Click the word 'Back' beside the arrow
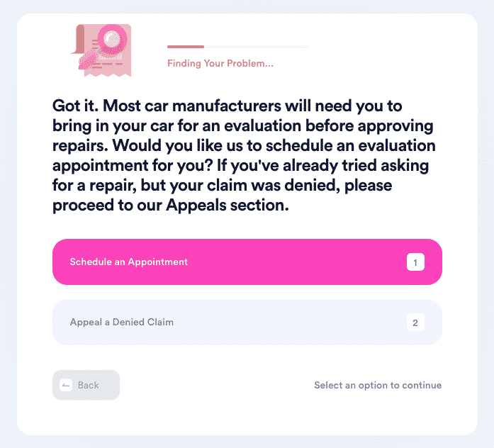The height and width of the screenshot is (448, 494). click(x=88, y=385)
